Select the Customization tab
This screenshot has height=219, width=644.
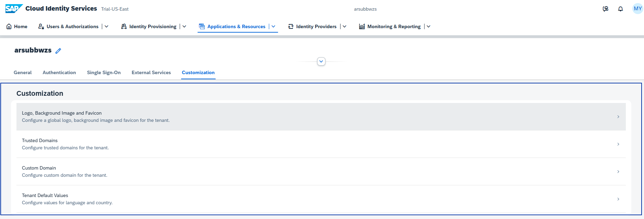pos(198,72)
